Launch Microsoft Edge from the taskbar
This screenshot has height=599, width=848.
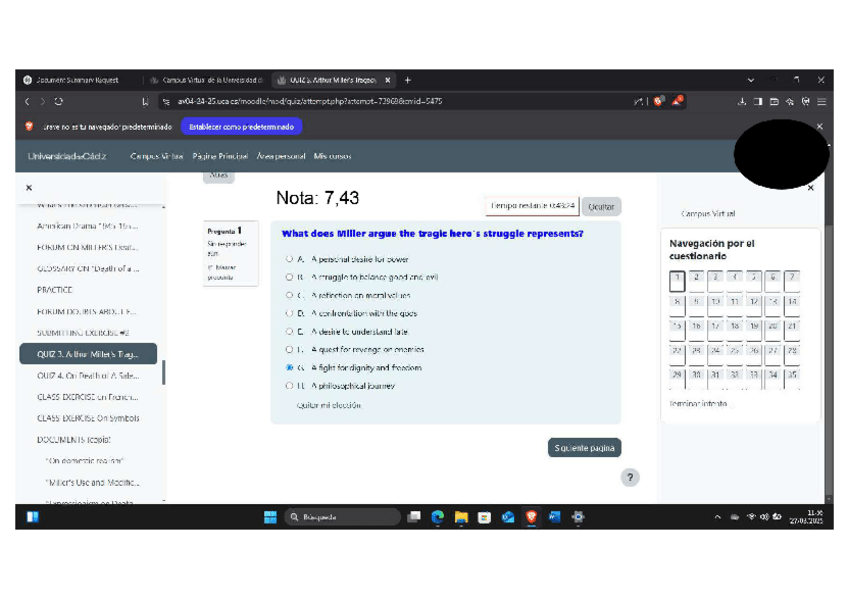click(438, 517)
